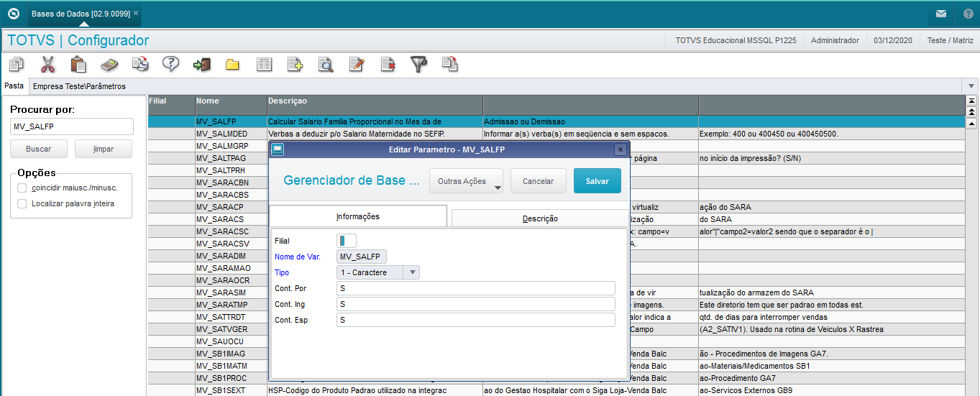Click the date 03/12/2020 in header
This screenshot has height=396, width=980.
pos(893,40)
